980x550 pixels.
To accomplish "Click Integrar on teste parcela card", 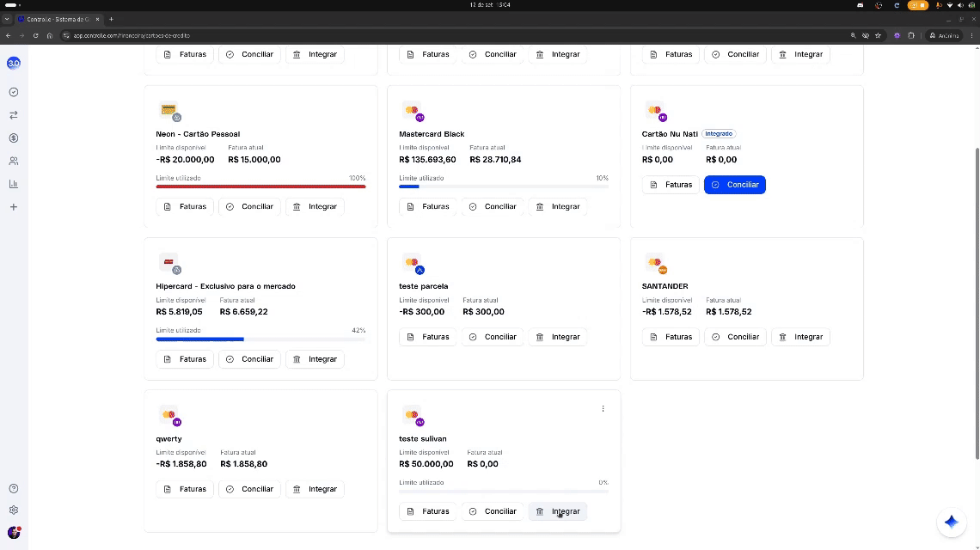I will 558,337.
